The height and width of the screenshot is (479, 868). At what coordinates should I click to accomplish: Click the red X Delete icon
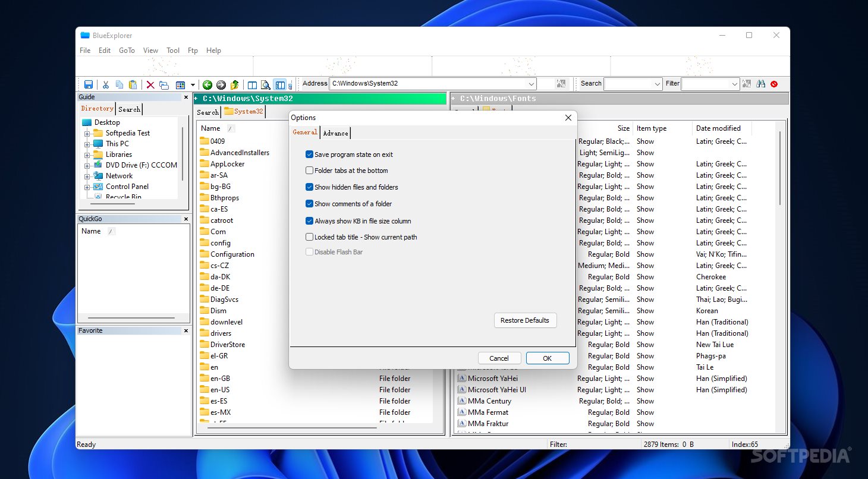click(x=150, y=85)
